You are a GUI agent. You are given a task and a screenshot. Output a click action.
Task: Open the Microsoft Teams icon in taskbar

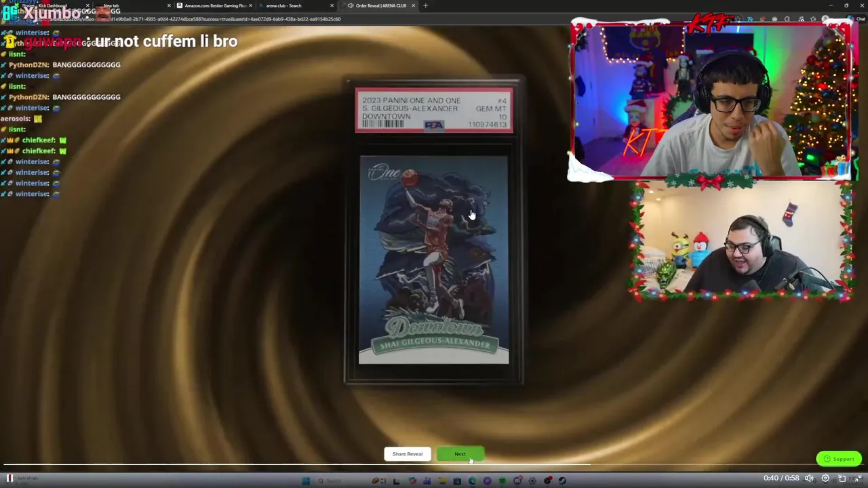click(427, 481)
